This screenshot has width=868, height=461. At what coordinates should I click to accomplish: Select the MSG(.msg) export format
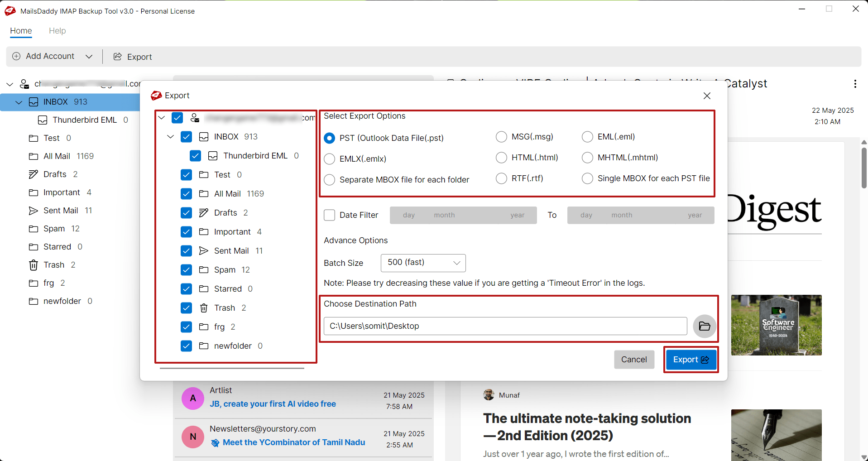point(501,137)
